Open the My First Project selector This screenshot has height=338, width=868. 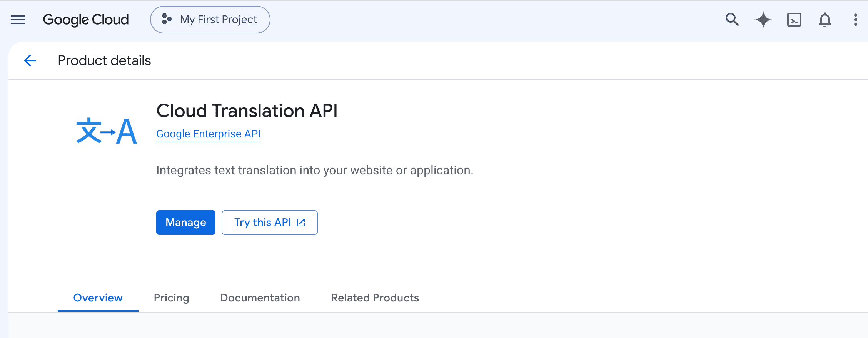click(x=210, y=20)
